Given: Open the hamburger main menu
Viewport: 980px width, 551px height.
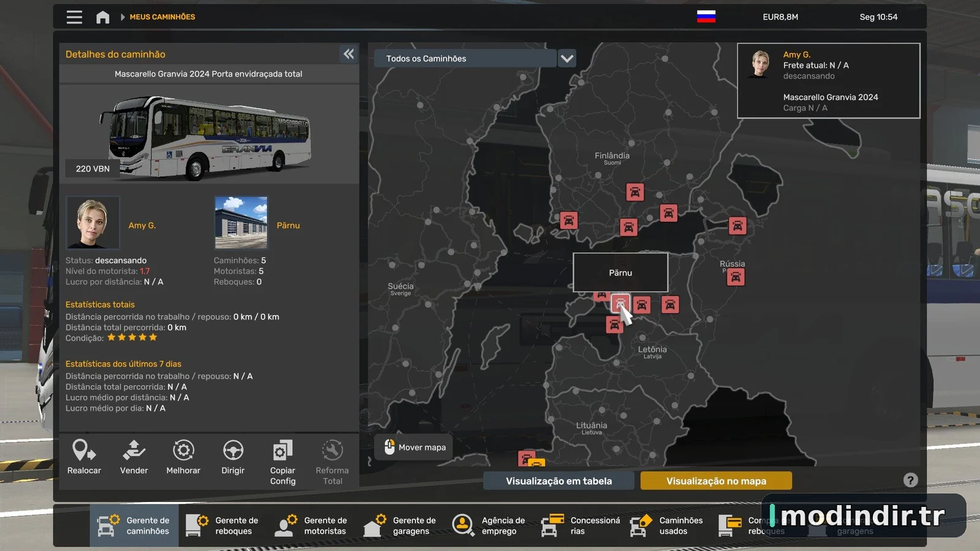Looking at the screenshot, I should 74,17.
